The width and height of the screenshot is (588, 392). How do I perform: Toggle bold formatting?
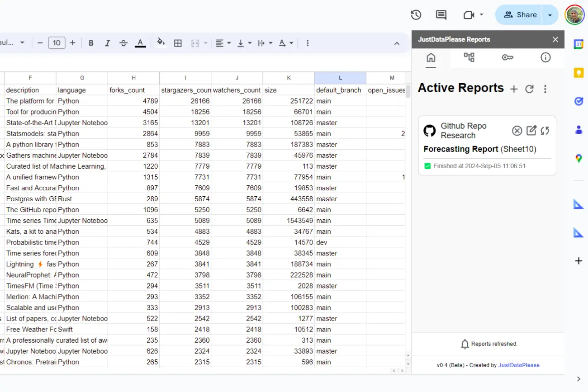point(91,43)
